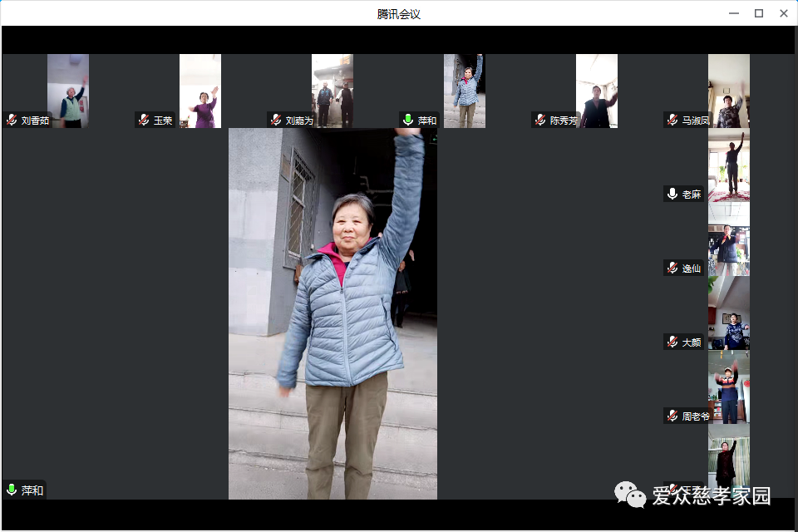Select 陈秀芳's video thumbnail
Image resolution: width=798 pixels, height=532 pixels.
(x=597, y=90)
